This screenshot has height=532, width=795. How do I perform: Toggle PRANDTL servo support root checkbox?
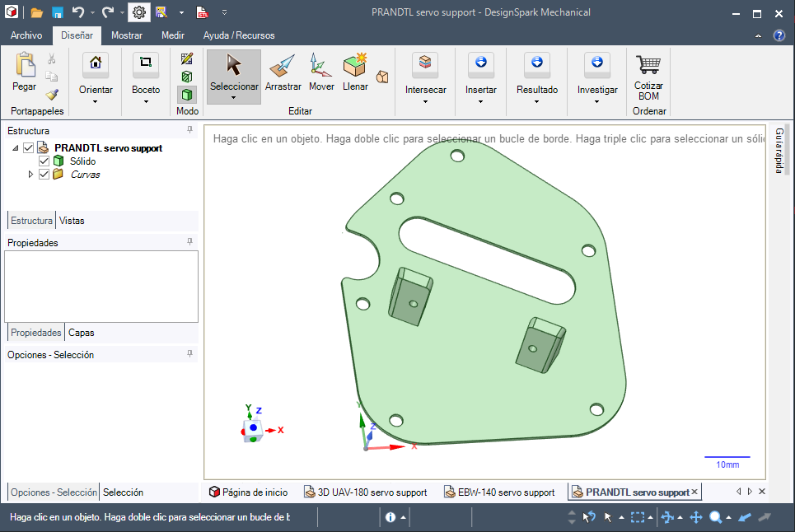(x=29, y=148)
